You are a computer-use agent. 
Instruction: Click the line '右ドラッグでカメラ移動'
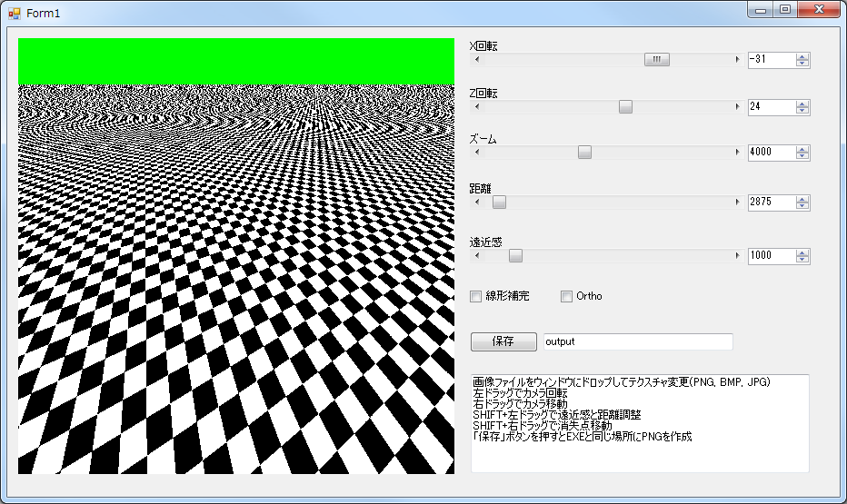[x=520, y=403]
